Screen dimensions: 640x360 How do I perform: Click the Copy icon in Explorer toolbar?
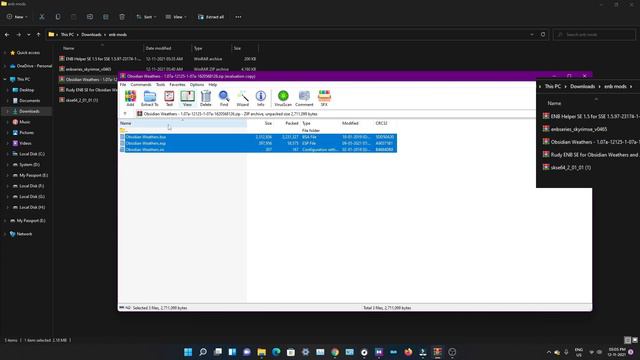click(58, 17)
